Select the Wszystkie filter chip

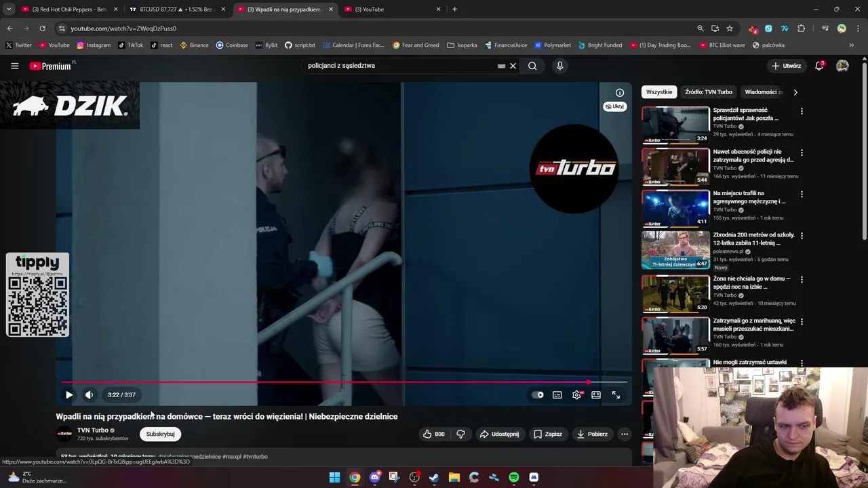659,92
